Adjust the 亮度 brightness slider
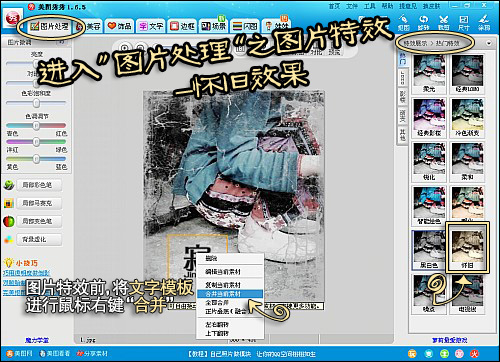Viewport: 500px width, 362px height. [36, 63]
